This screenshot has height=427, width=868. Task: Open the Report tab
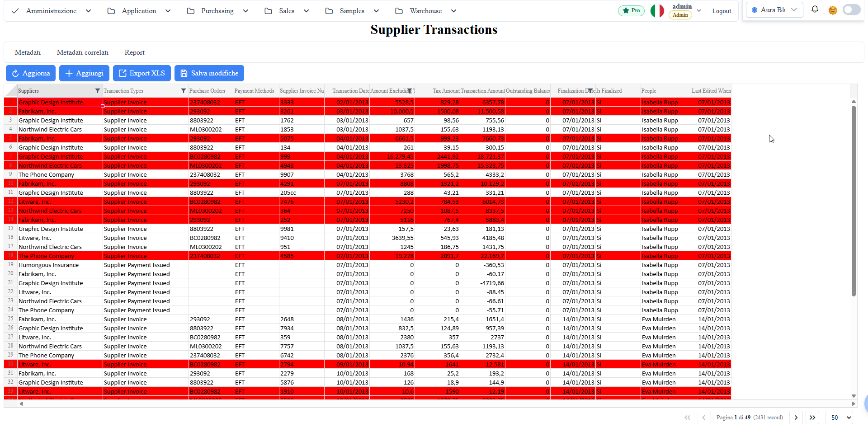point(135,52)
